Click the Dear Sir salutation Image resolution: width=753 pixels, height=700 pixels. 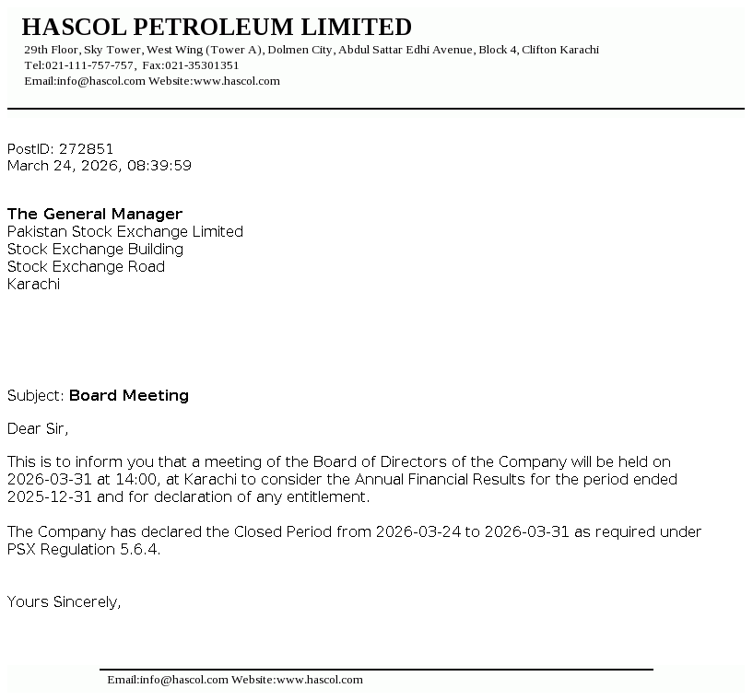(x=38, y=428)
